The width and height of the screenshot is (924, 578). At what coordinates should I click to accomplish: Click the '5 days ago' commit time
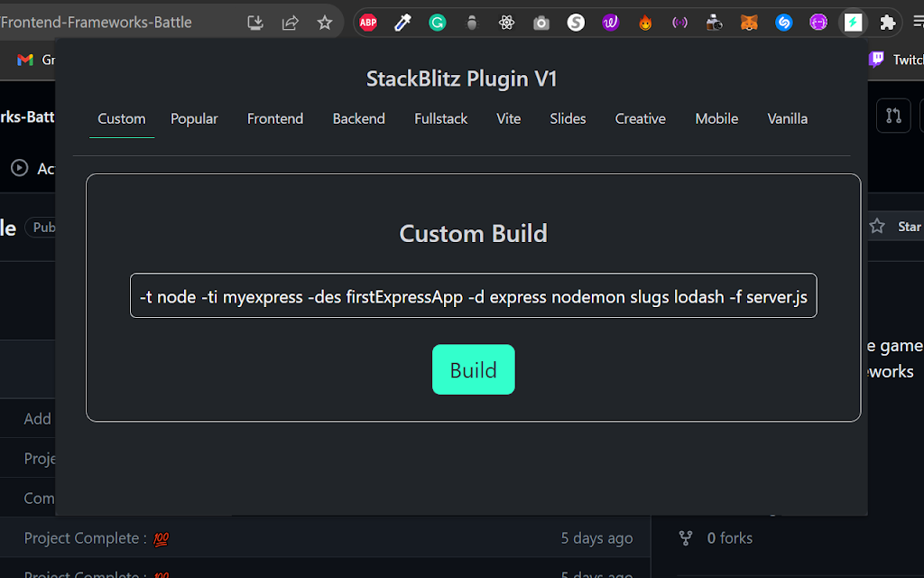tap(597, 538)
